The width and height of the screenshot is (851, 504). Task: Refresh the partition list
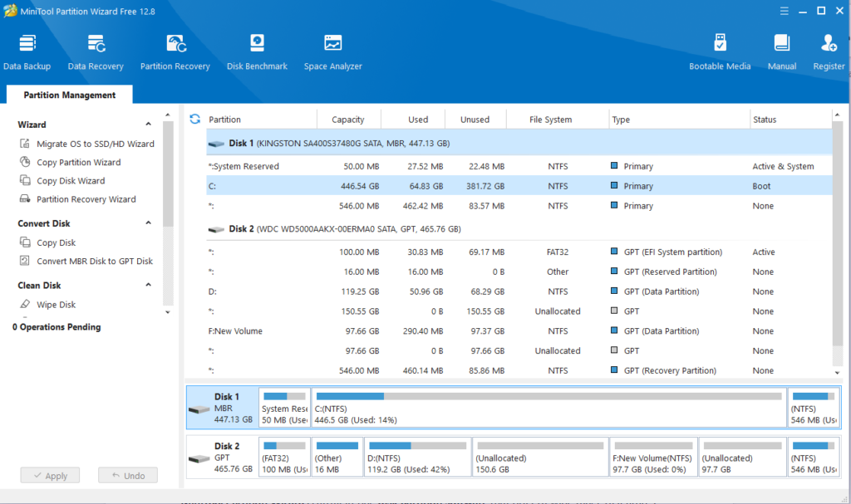click(x=194, y=119)
